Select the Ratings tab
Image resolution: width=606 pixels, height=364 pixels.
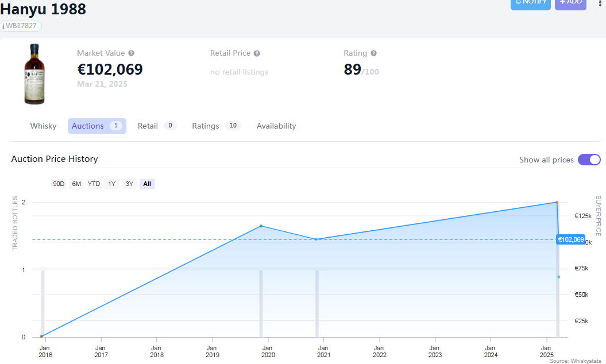point(206,126)
